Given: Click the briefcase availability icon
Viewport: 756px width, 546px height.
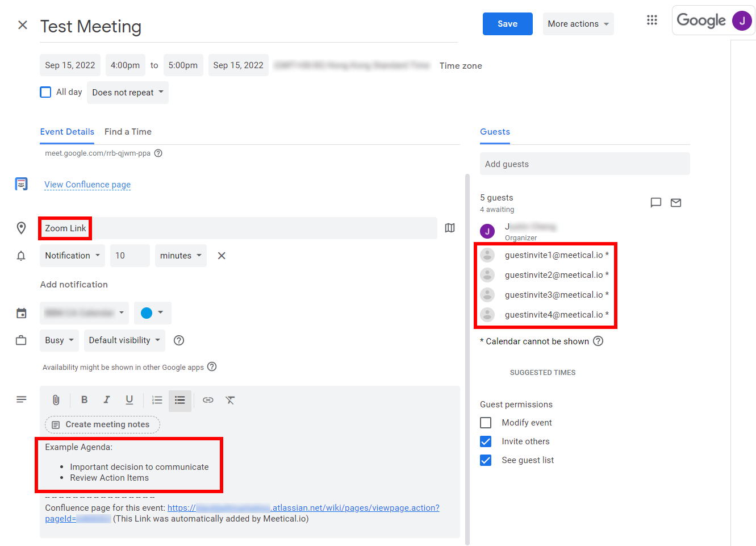Looking at the screenshot, I should 21,340.
